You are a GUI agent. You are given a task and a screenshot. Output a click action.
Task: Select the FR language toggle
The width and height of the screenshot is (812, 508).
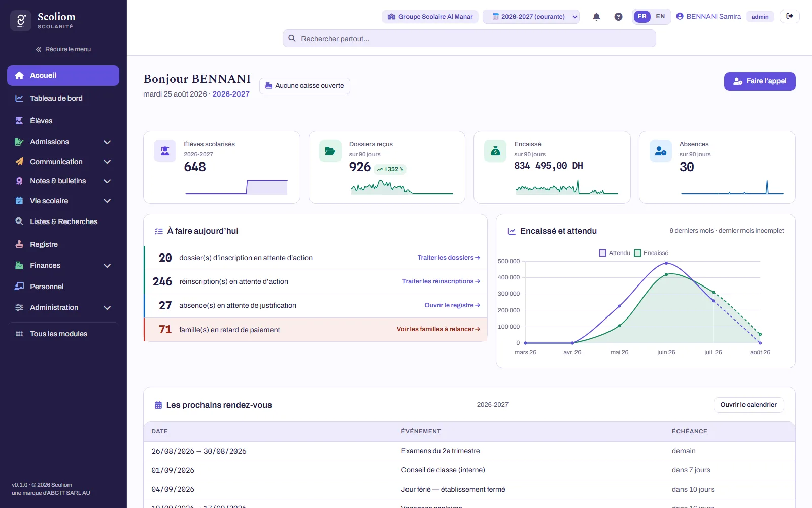pyautogui.click(x=642, y=16)
